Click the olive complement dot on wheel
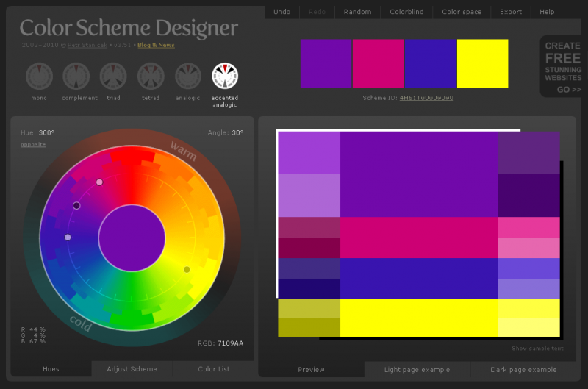The image size is (588, 389). tap(187, 269)
